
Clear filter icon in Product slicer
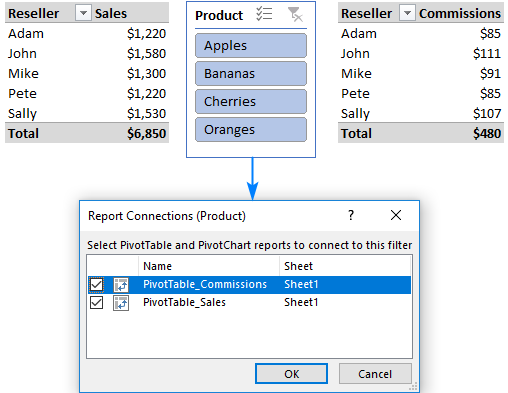point(295,14)
